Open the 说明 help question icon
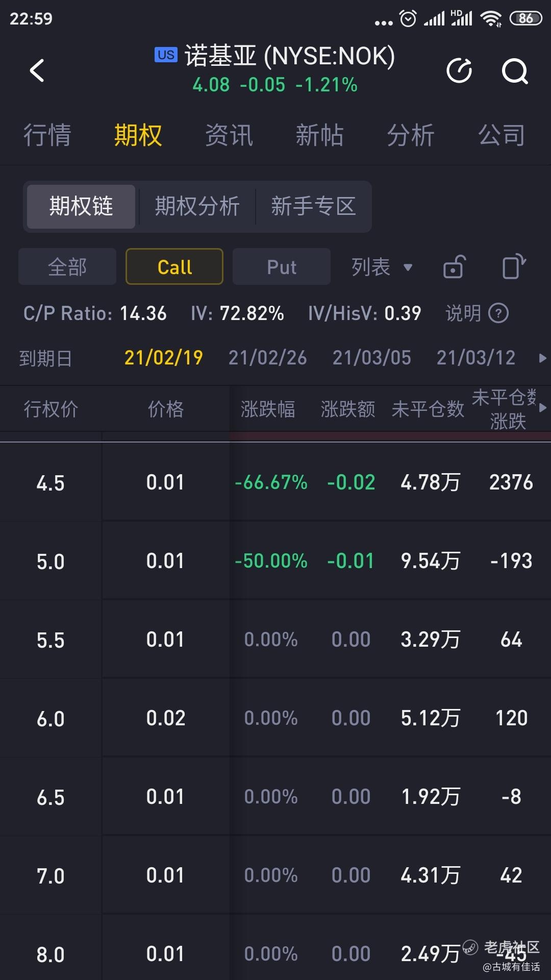The width and height of the screenshot is (551, 980). (498, 313)
